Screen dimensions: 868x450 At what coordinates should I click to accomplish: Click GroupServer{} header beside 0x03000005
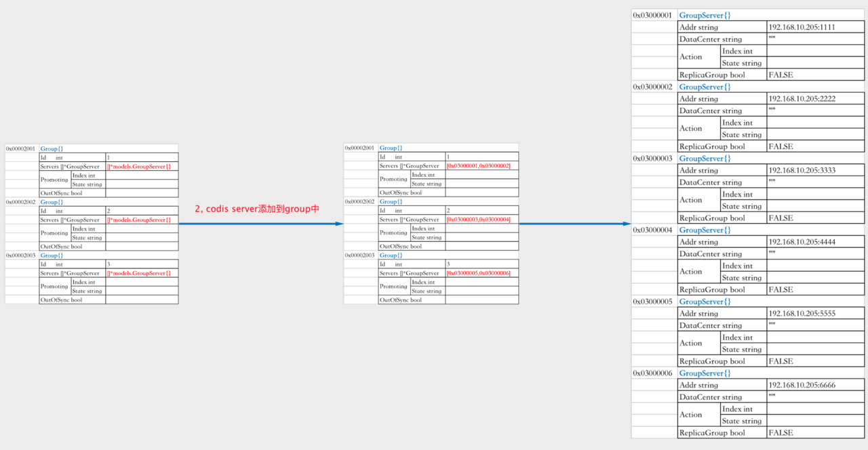pyautogui.click(x=705, y=302)
